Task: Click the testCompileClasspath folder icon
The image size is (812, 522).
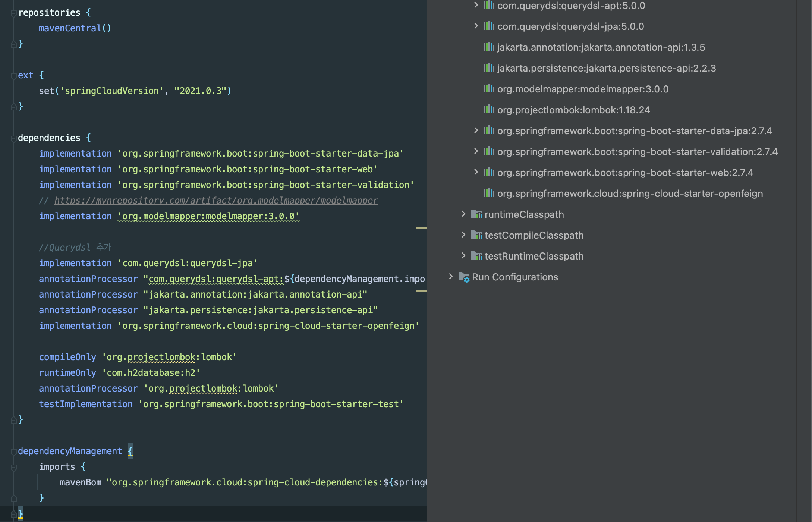Action: point(476,235)
